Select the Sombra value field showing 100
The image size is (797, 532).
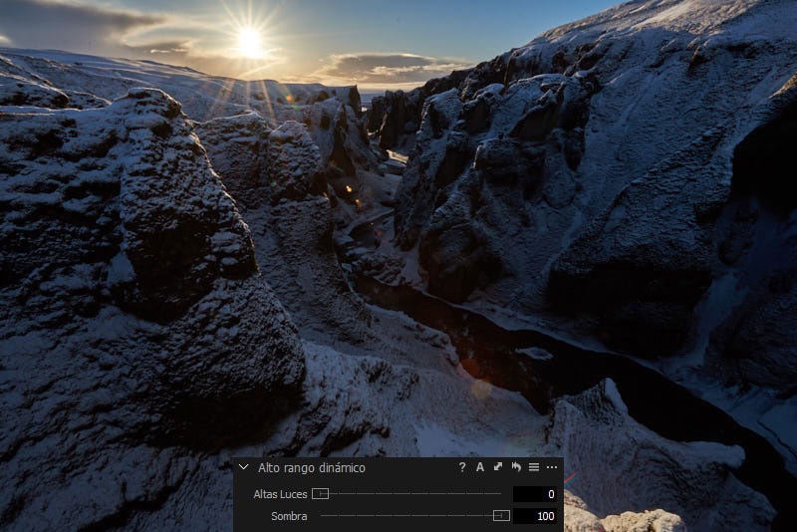tap(535, 516)
